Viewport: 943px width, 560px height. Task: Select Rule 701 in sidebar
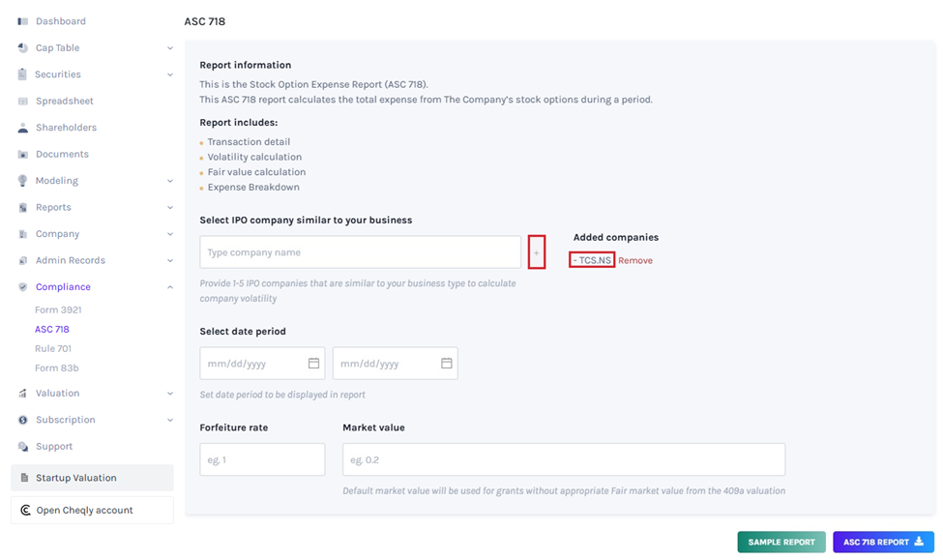(x=53, y=349)
